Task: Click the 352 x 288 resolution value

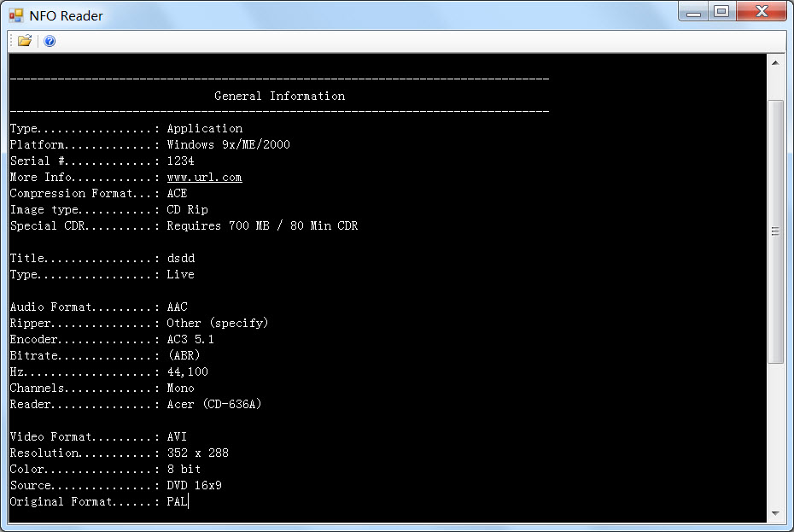Action: [197, 453]
